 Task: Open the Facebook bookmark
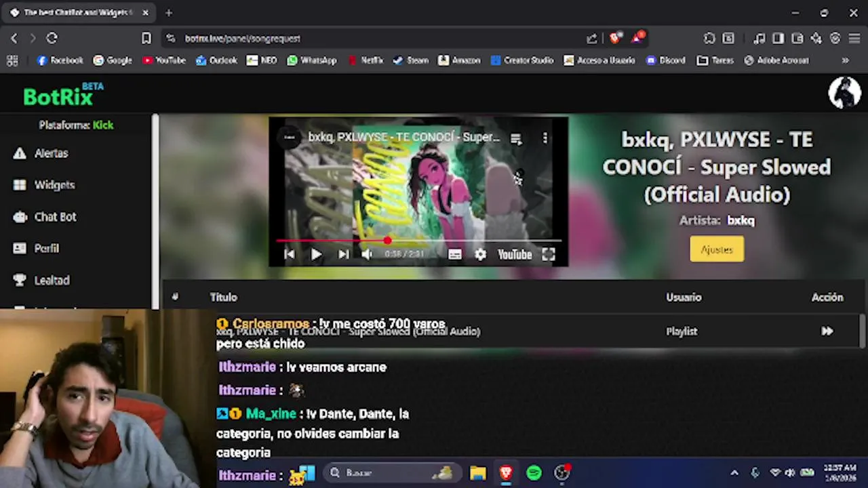pos(60,60)
